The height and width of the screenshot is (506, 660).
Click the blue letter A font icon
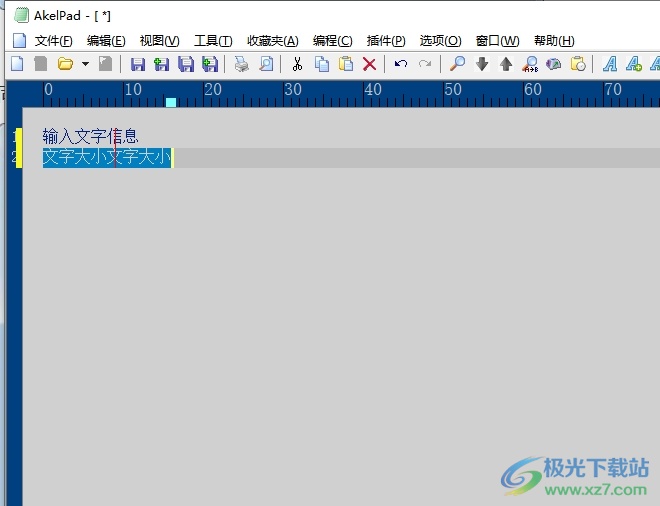pos(610,64)
